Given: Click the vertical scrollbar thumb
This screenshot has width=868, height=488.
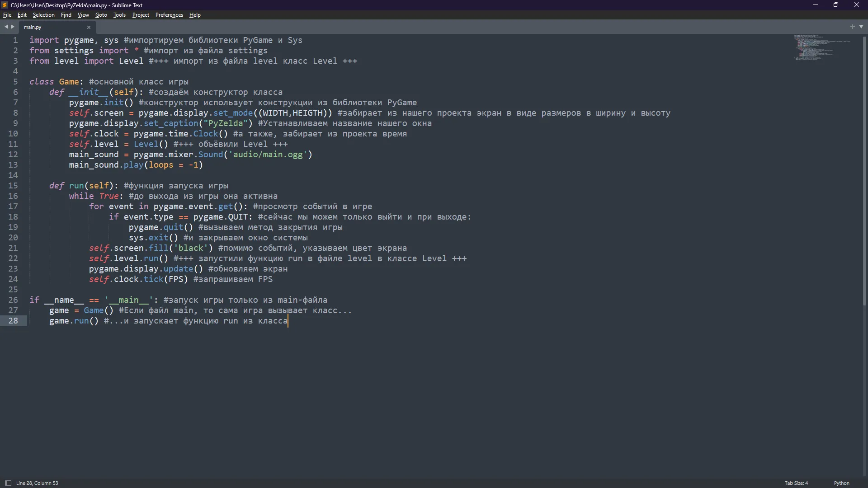Looking at the screenshot, I should point(864,172).
